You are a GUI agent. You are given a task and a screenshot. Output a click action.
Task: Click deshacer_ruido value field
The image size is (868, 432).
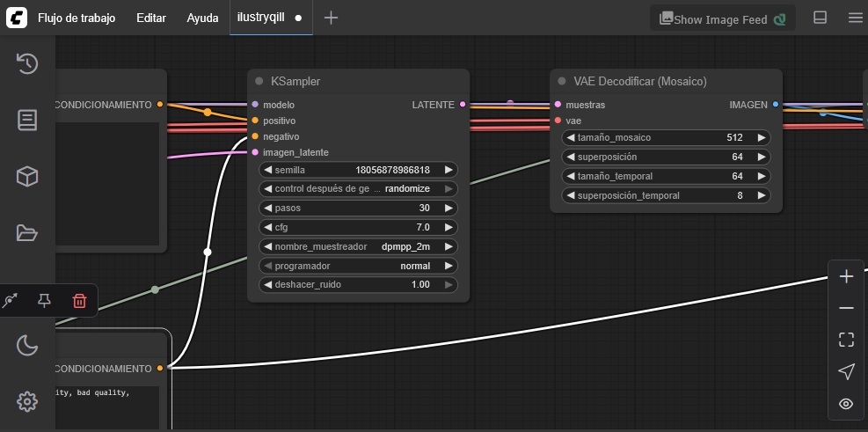pyautogui.click(x=358, y=285)
